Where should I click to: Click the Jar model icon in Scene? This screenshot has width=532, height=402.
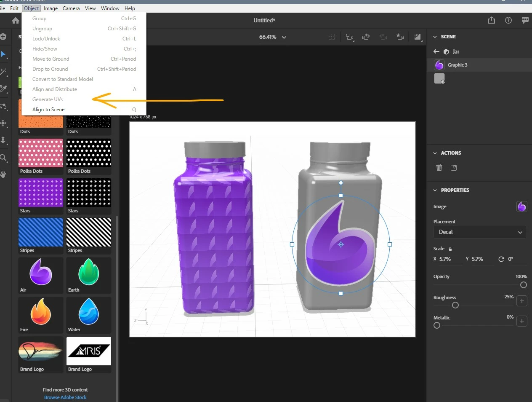pos(446,51)
